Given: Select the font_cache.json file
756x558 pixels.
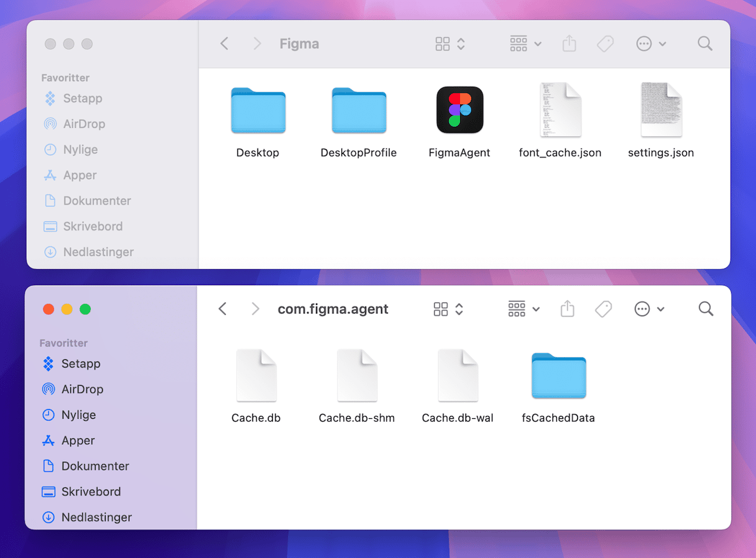Looking at the screenshot, I should click(x=560, y=110).
